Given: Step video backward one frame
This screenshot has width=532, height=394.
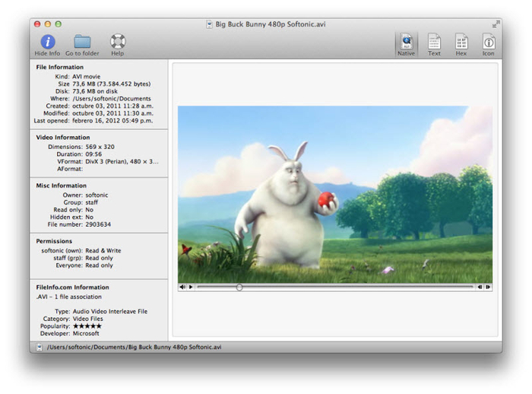Looking at the screenshot, I should pos(480,288).
